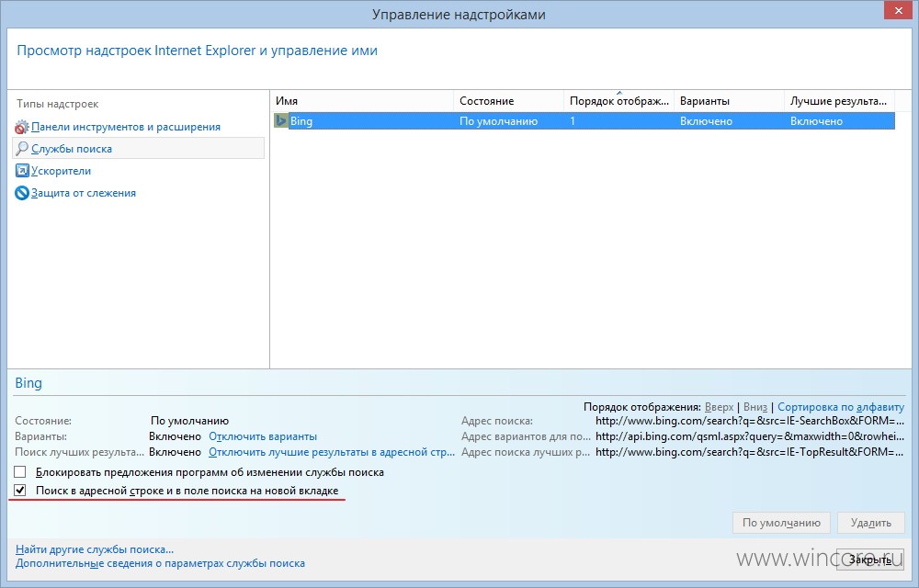919x588 pixels.
Task: Open Найти другие службы поиска link
Action: 95,549
